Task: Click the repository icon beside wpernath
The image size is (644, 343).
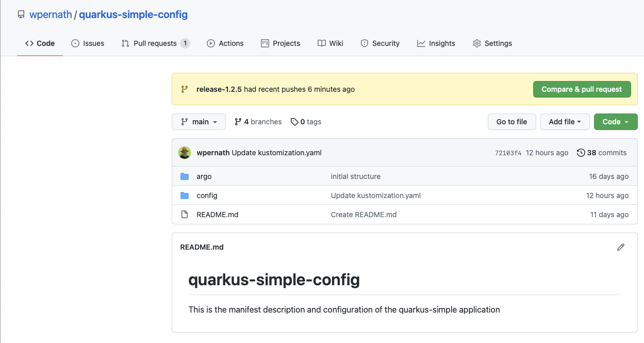Action: 21,14
